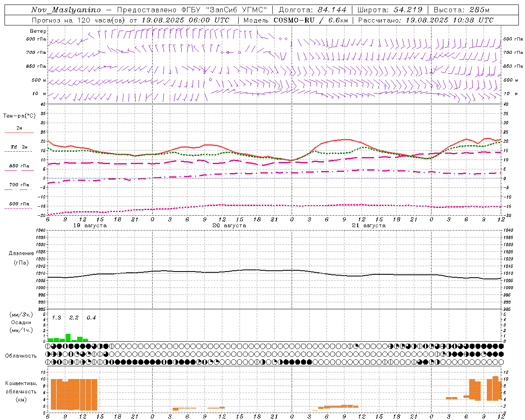Click the Давление pressure panel label
The image size is (525, 420).
coord(21,253)
